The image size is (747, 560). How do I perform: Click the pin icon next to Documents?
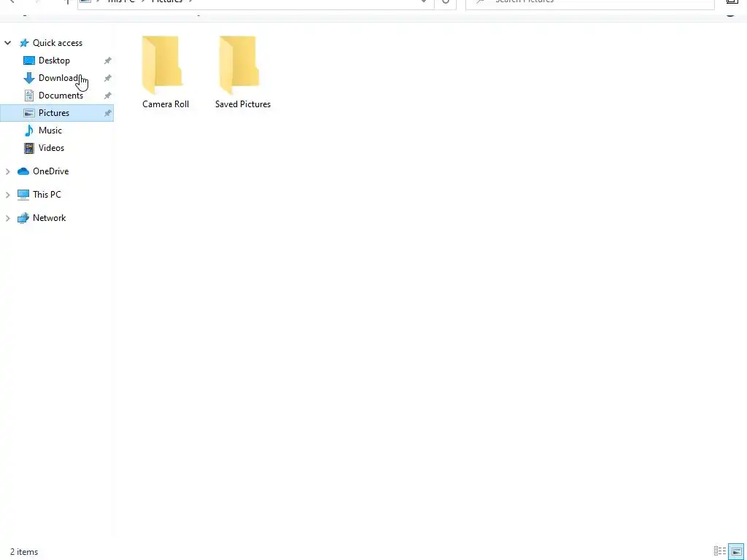click(x=108, y=96)
